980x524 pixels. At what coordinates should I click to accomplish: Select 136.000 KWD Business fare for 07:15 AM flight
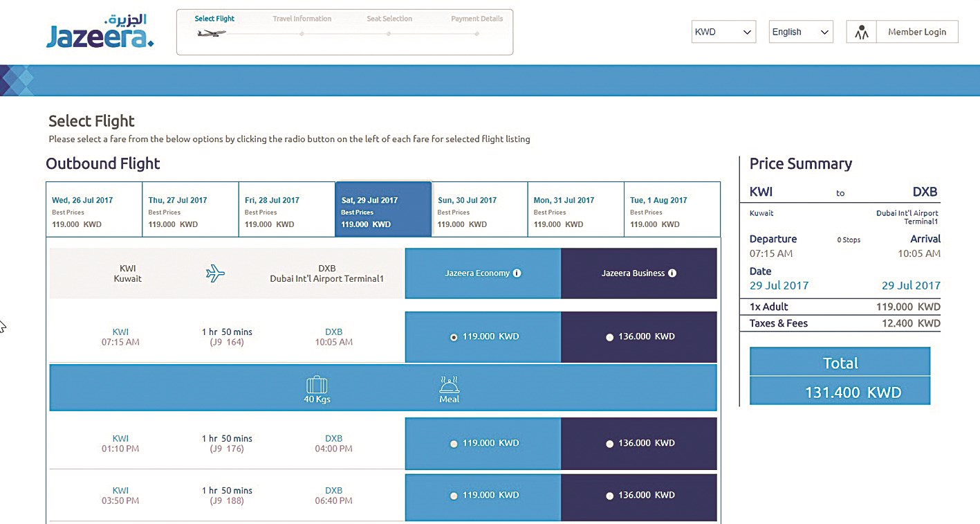609,337
